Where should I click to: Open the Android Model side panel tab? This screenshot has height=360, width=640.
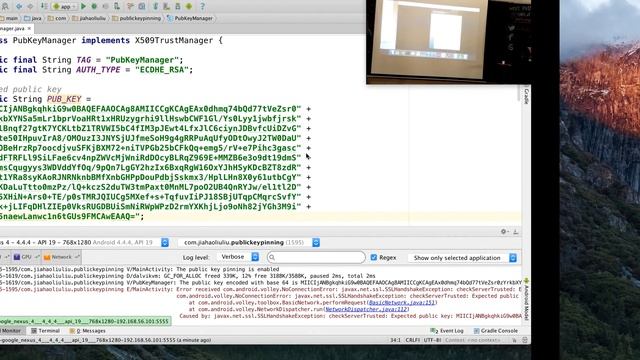[x=526, y=299]
